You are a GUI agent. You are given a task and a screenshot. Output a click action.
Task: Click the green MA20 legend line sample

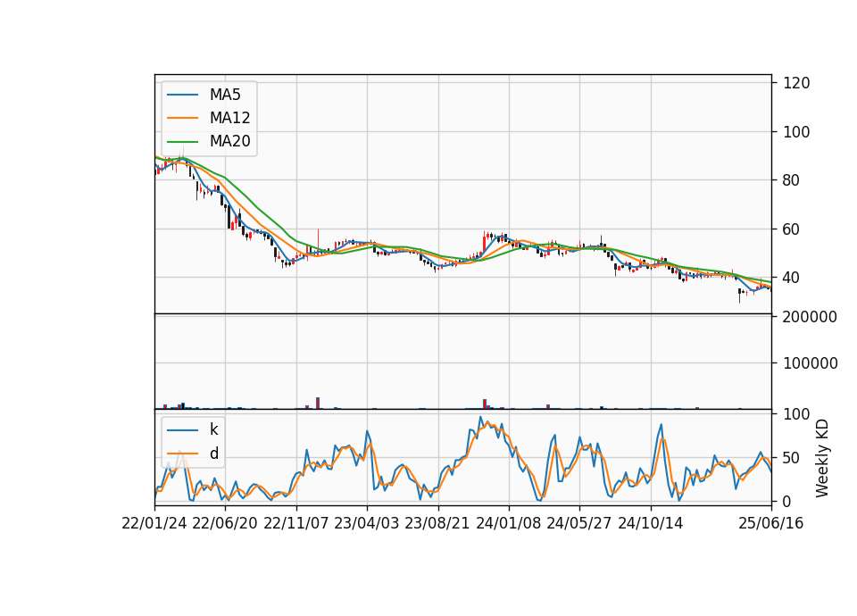(x=182, y=142)
